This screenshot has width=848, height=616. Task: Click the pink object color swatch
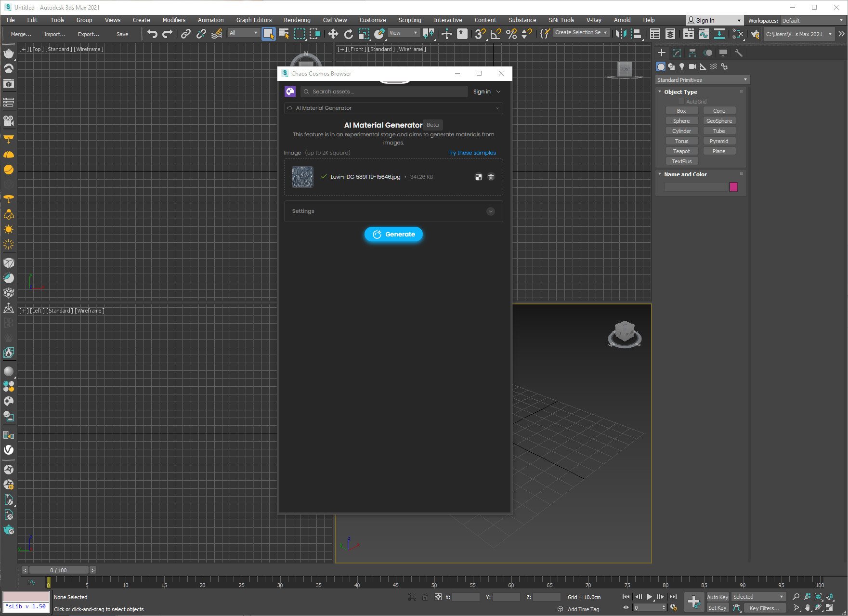[733, 187]
